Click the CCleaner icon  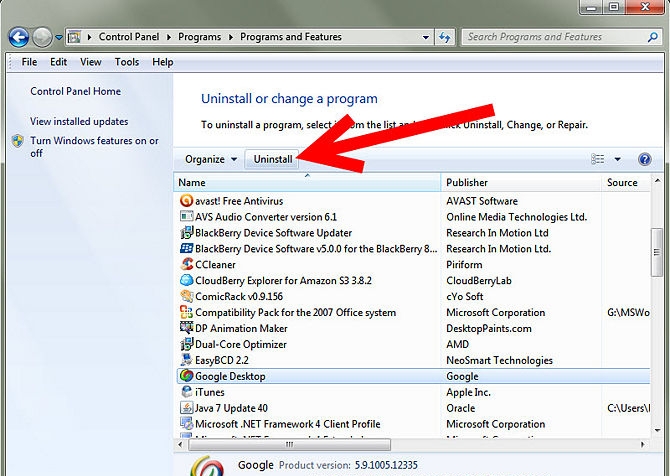186,264
